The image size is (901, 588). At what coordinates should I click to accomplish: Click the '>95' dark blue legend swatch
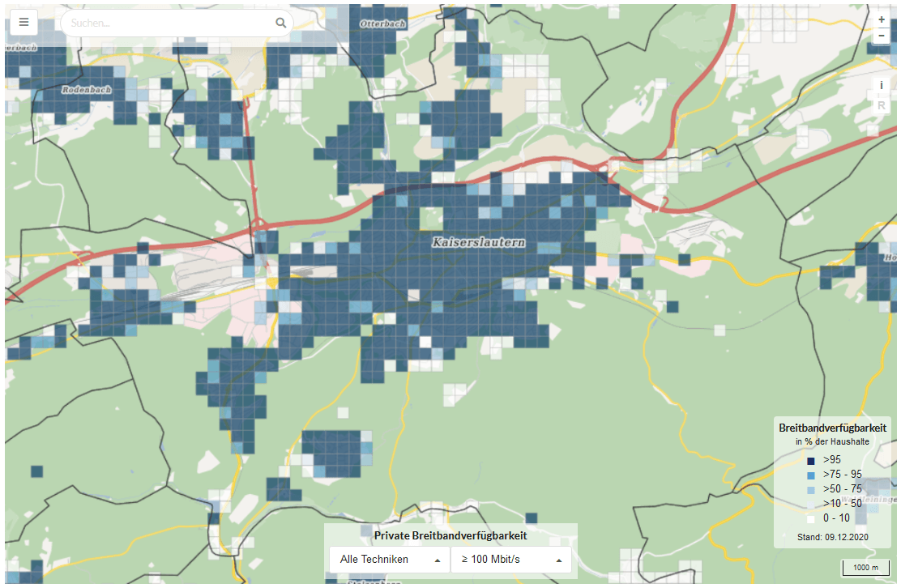[810, 460]
